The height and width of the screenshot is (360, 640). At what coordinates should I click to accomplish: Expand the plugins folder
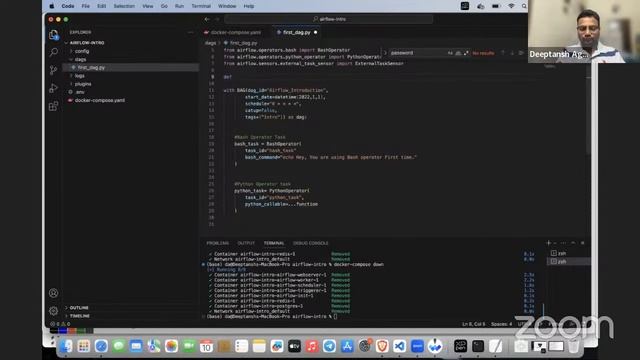[83, 84]
